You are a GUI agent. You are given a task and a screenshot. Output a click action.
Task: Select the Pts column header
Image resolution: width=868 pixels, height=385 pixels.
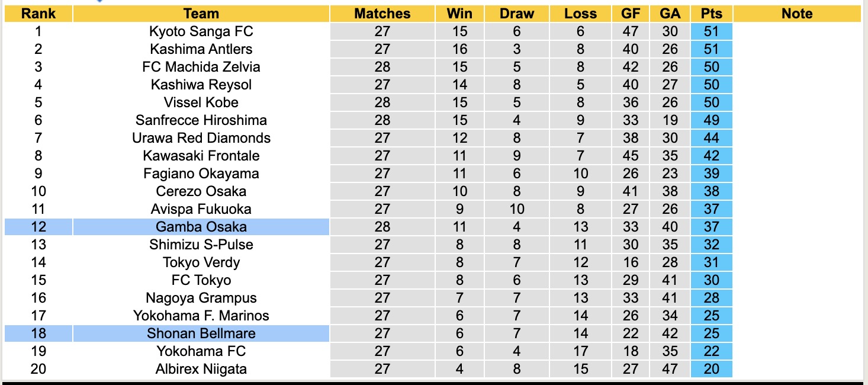(x=711, y=14)
